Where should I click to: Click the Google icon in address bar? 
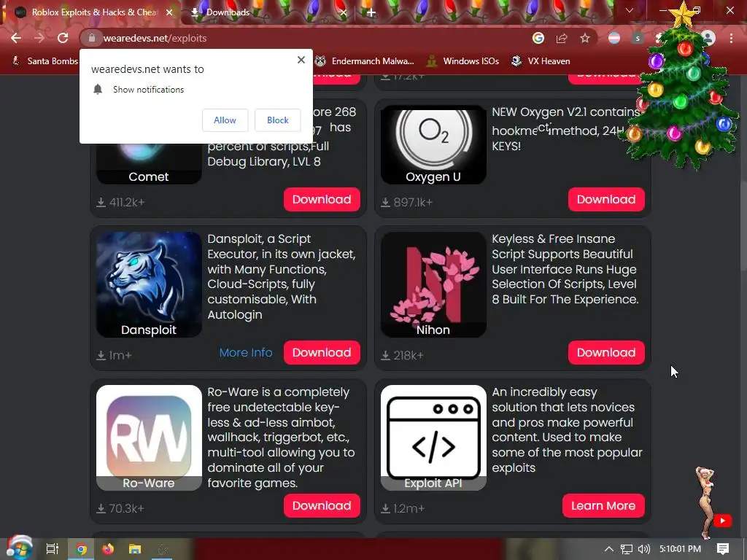tap(538, 38)
